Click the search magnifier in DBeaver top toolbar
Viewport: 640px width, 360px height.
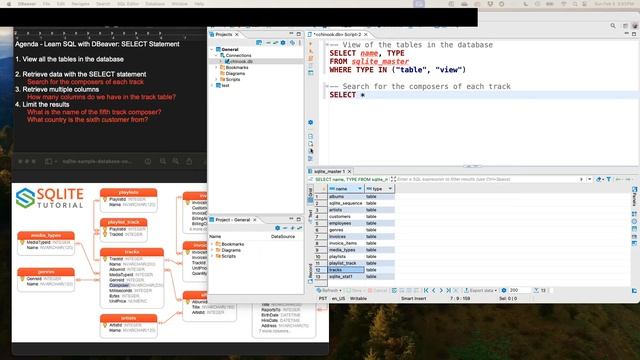tap(613, 26)
